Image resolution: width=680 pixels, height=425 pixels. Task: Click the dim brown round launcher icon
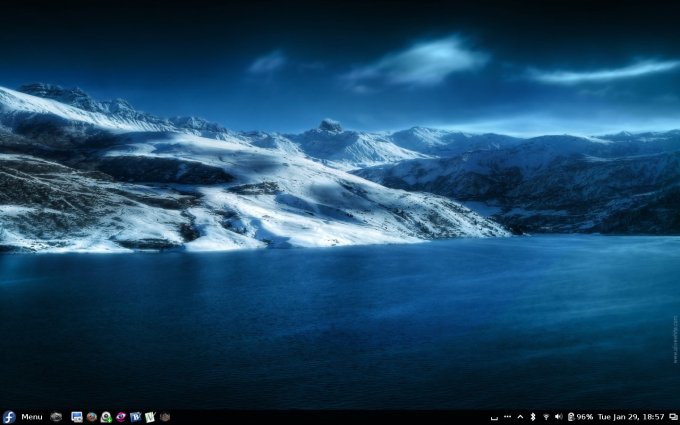click(x=165, y=417)
